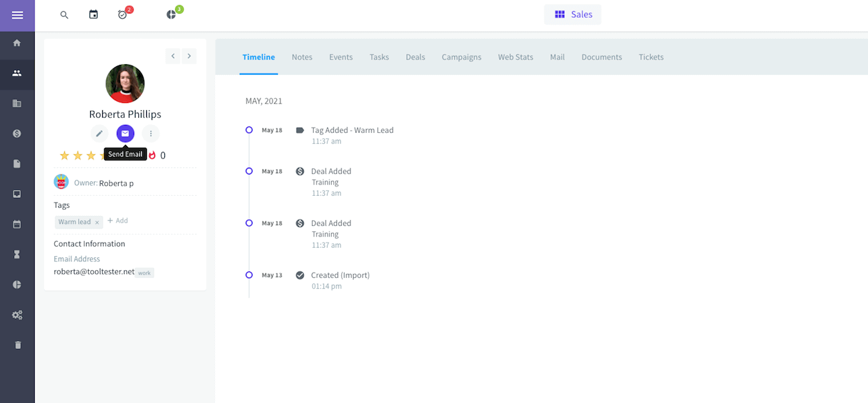Click owner name Roberta p
Screen dimensions: 868x403
coord(116,183)
